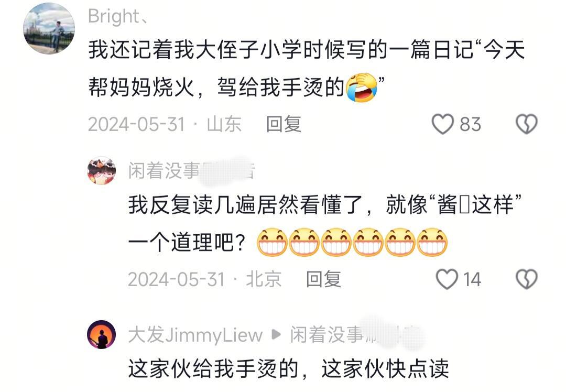
Task: Like Bright's comment with heart icon
Action: [442, 124]
